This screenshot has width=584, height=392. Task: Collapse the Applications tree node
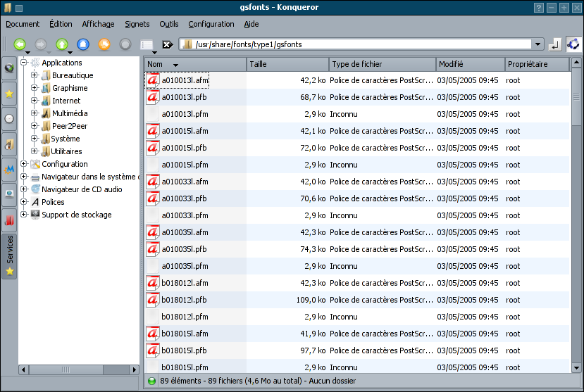tap(24, 63)
